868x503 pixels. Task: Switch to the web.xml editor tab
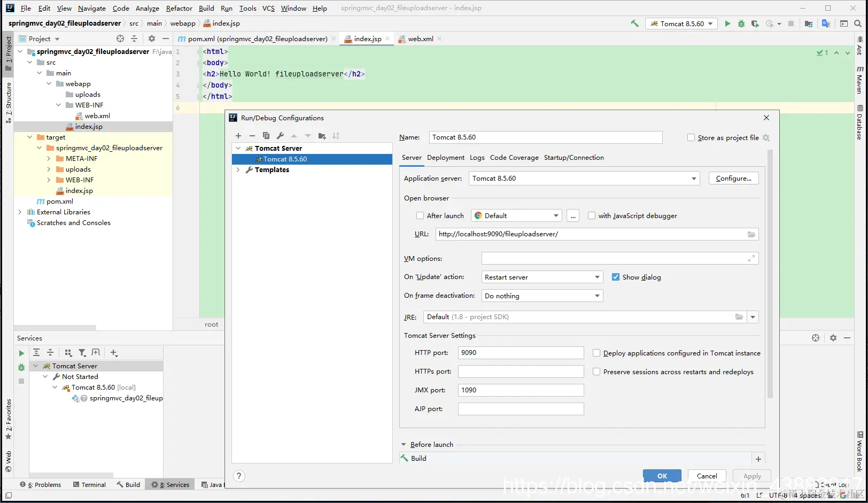420,38
